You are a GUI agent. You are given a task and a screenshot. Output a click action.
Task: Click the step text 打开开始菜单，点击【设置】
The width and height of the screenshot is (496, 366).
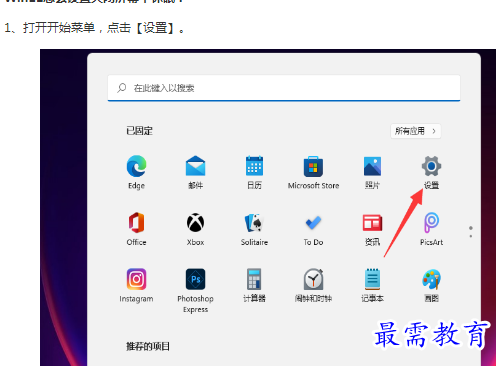pos(104,28)
